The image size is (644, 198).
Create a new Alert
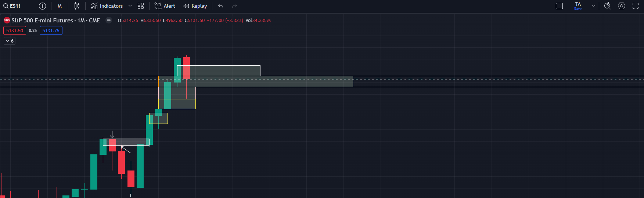coord(165,6)
